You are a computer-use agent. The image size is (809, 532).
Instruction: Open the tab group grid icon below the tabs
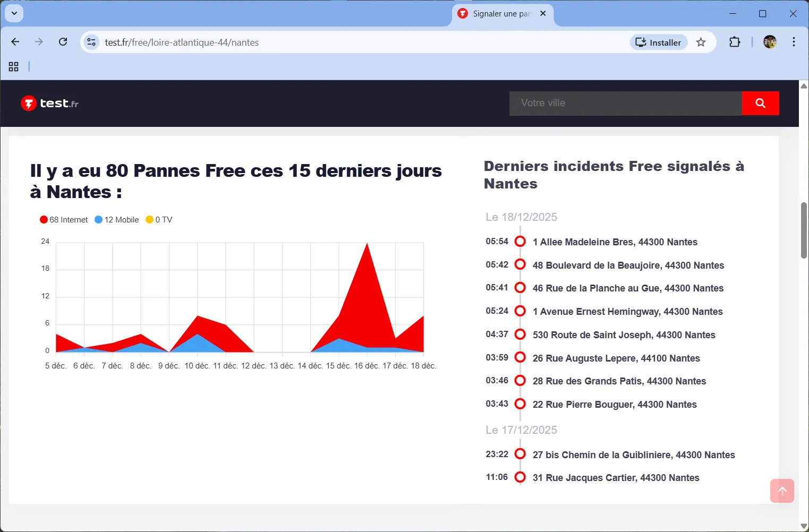(x=13, y=66)
